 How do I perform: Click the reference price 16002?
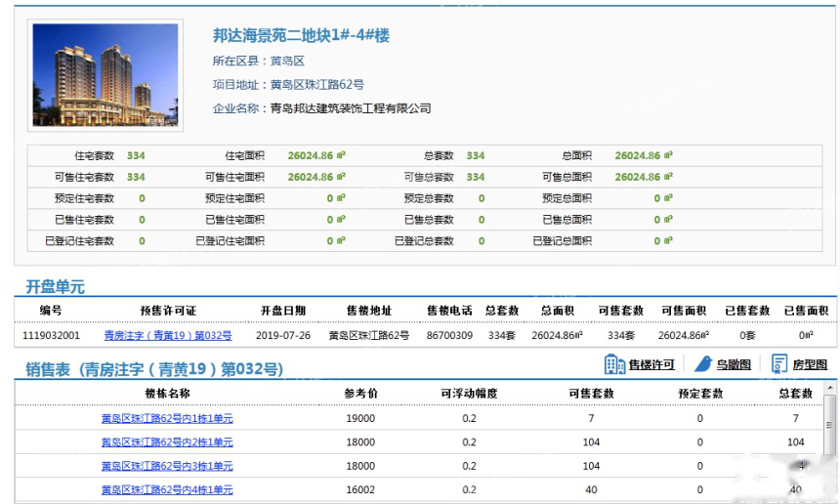tap(360, 489)
